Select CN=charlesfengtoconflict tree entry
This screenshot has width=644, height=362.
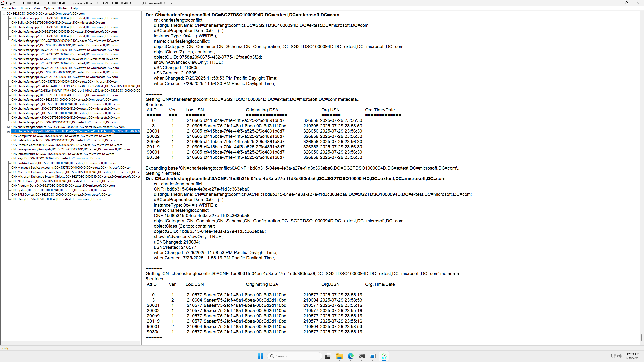(x=68, y=127)
